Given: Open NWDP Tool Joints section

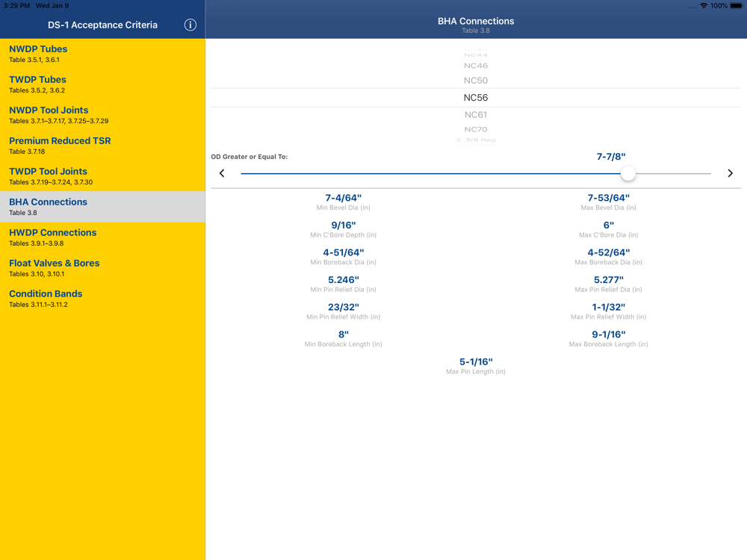Looking at the screenshot, I should point(102,115).
